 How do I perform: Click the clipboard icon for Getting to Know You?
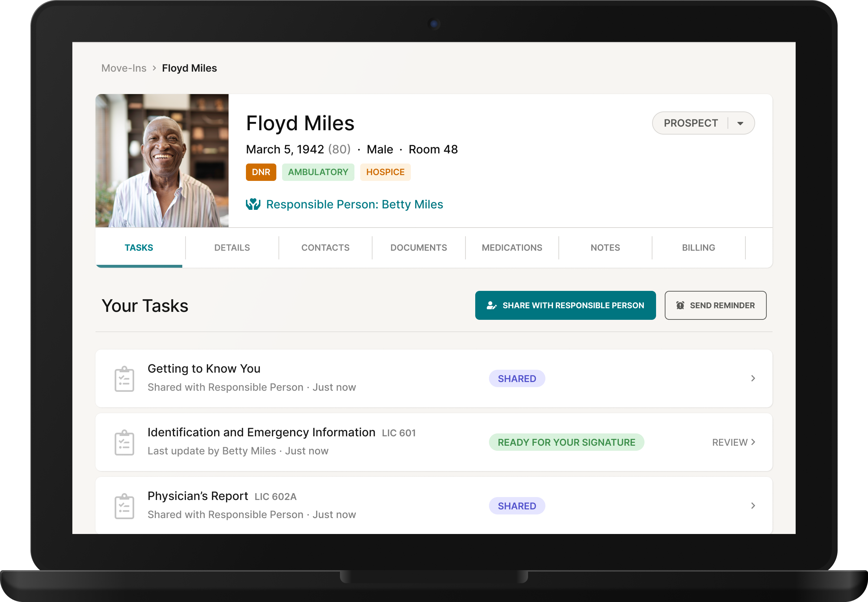click(124, 378)
